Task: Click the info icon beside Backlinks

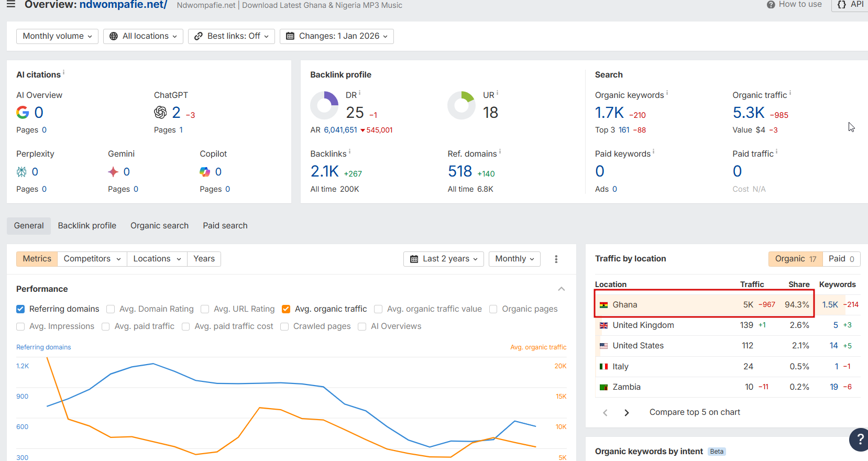Action: (349, 151)
